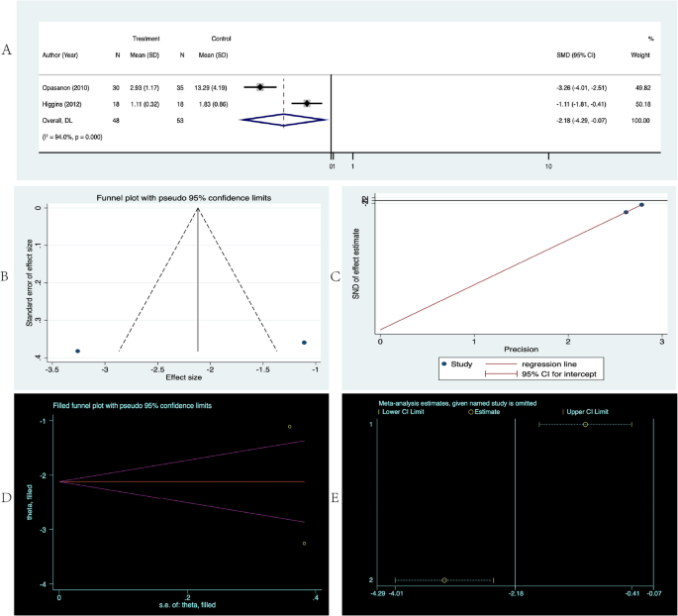Click the 'Meta-analysis estimates, given named study is omitted' title
The height and width of the screenshot is (616, 678).
pos(457,404)
